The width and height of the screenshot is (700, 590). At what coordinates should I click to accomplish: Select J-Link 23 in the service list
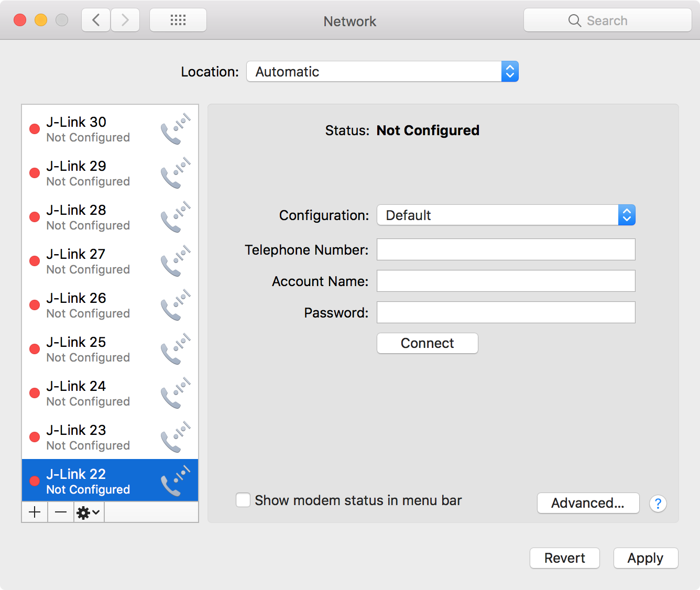tap(110, 437)
